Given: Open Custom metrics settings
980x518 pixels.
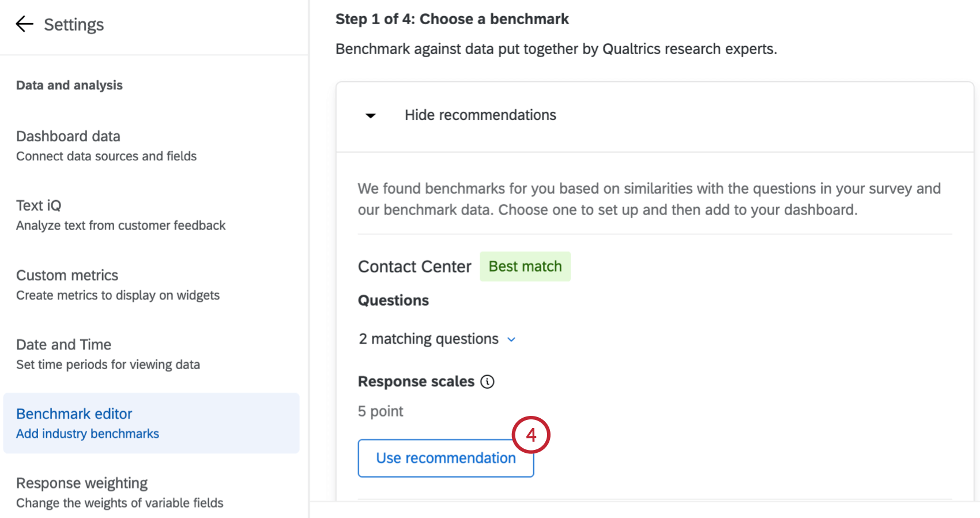Looking at the screenshot, I should pyautogui.click(x=67, y=275).
